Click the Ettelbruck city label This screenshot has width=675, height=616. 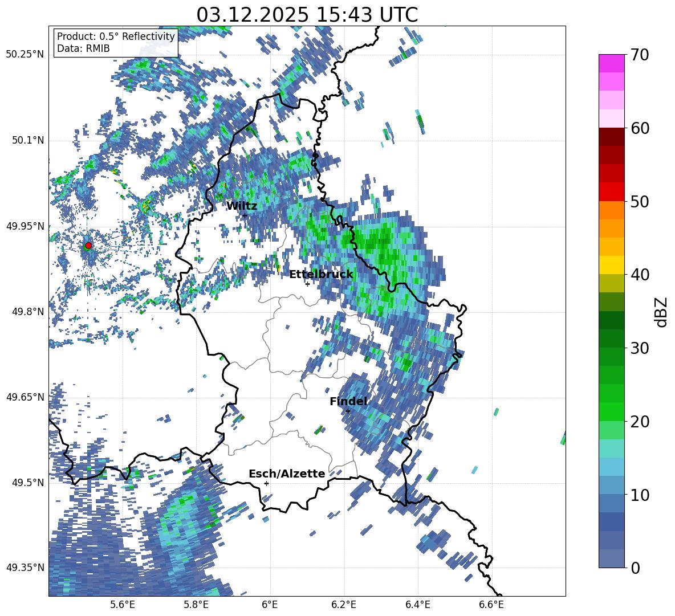[x=321, y=275]
